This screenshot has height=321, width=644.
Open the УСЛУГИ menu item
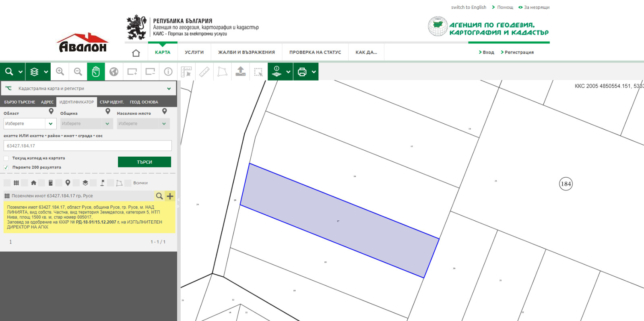click(194, 52)
